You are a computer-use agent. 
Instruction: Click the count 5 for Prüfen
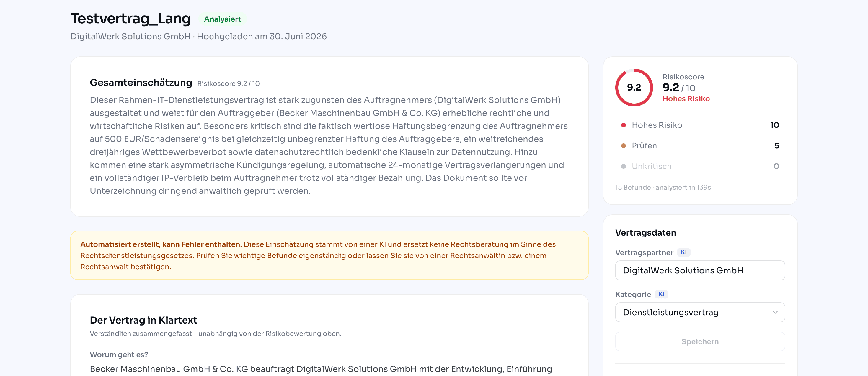776,145
